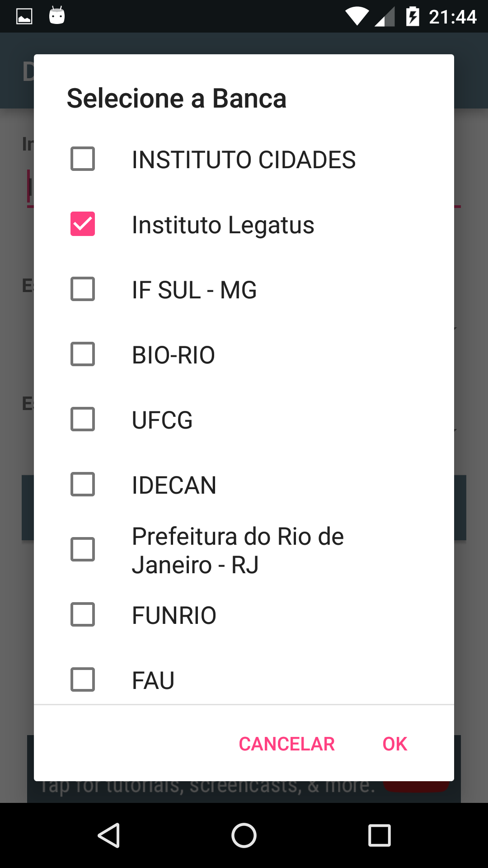Tap the Wi-Fi status icon
Viewport: 488px width, 868px height.
pyautogui.click(x=357, y=17)
